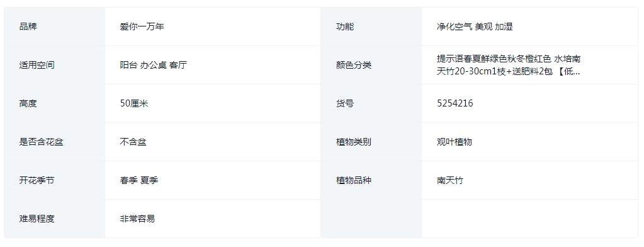
Task: Select the 净化空气 美观 加湿 function value
Action: [x=475, y=26]
